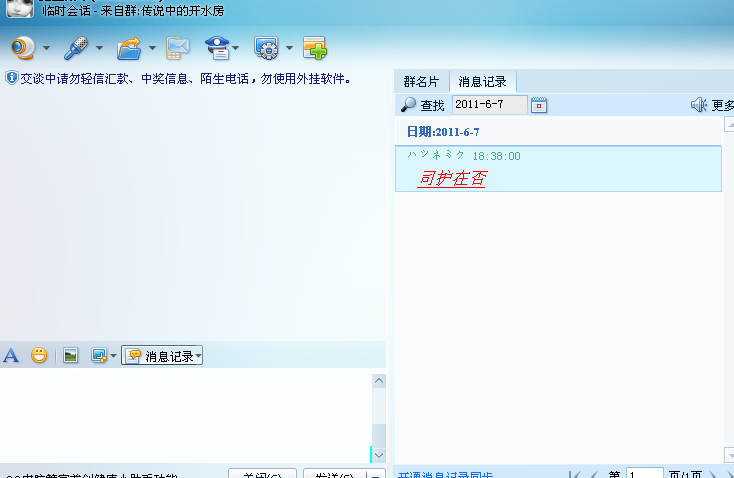
Task: Open the dropdown arrow on the 消息记录 button
Action: click(x=198, y=356)
